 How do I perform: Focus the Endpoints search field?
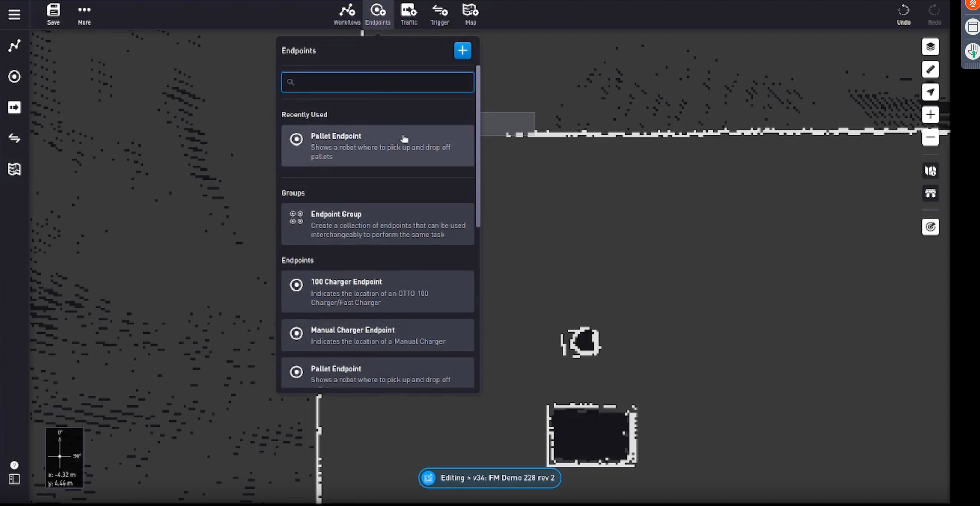click(378, 82)
